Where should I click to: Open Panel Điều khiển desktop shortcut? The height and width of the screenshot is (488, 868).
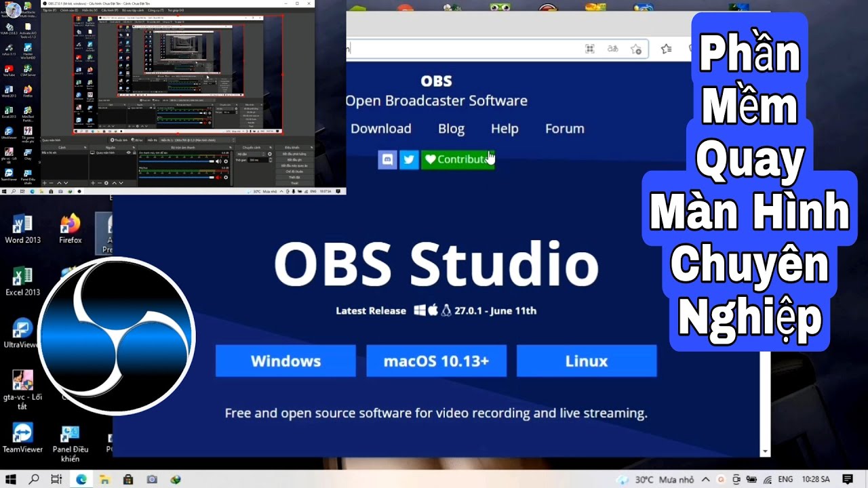tap(70, 444)
